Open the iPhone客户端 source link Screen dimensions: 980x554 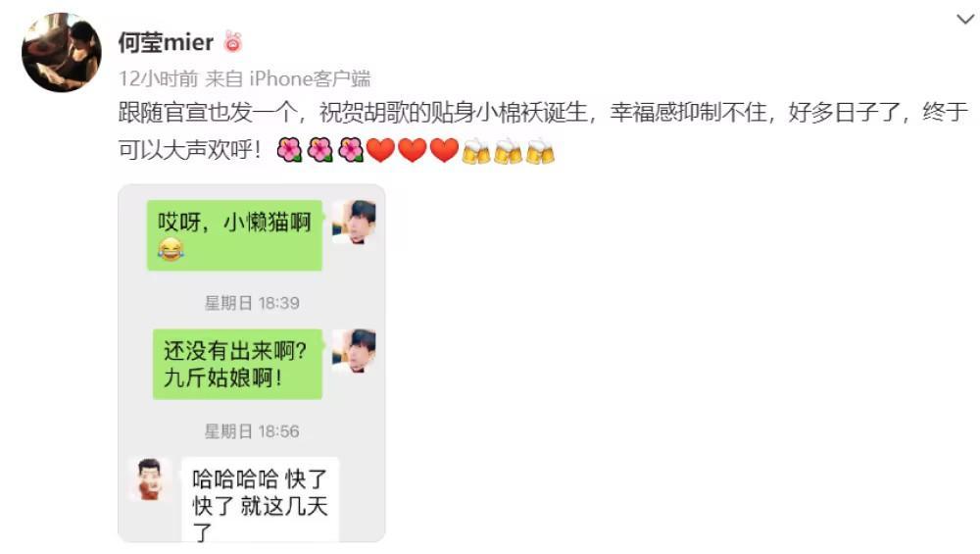tap(310, 78)
